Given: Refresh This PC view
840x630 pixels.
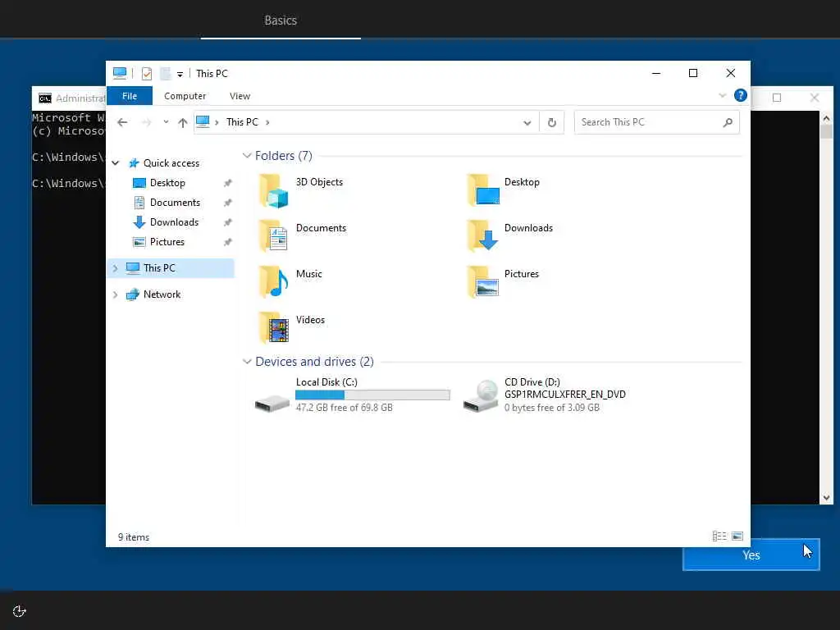Looking at the screenshot, I should (552, 123).
